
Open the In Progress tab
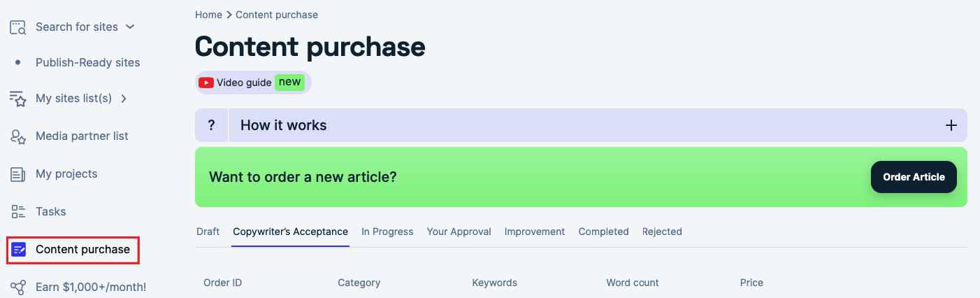click(x=387, y=232)
